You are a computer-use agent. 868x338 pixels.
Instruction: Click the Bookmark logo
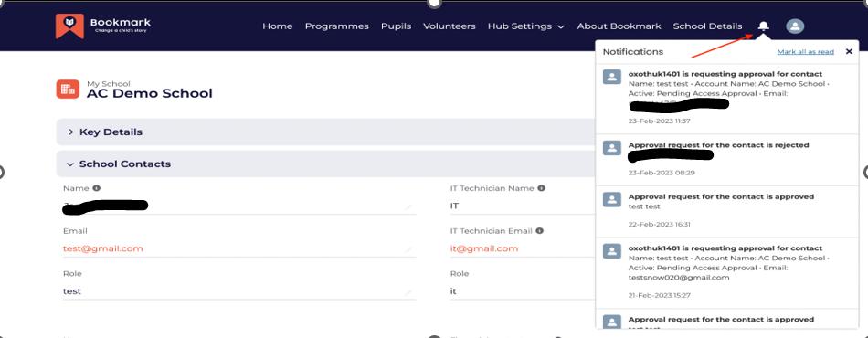point(103,26)
